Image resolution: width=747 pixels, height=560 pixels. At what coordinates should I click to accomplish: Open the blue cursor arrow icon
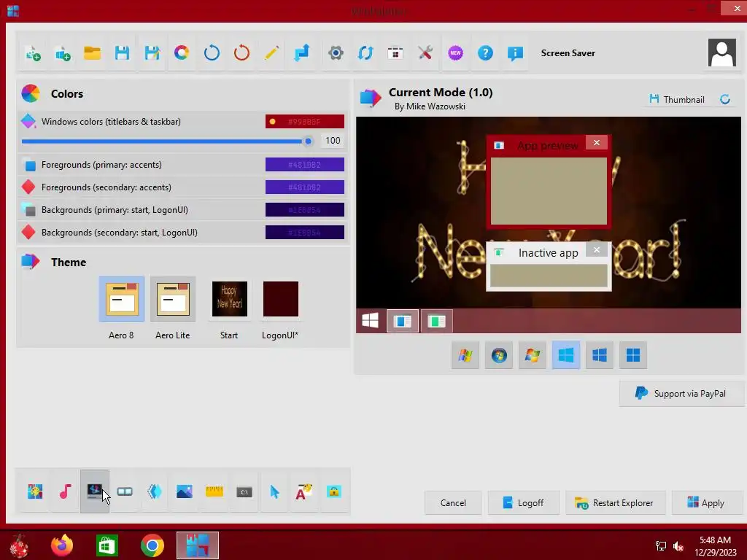click(x=274, y=491)
